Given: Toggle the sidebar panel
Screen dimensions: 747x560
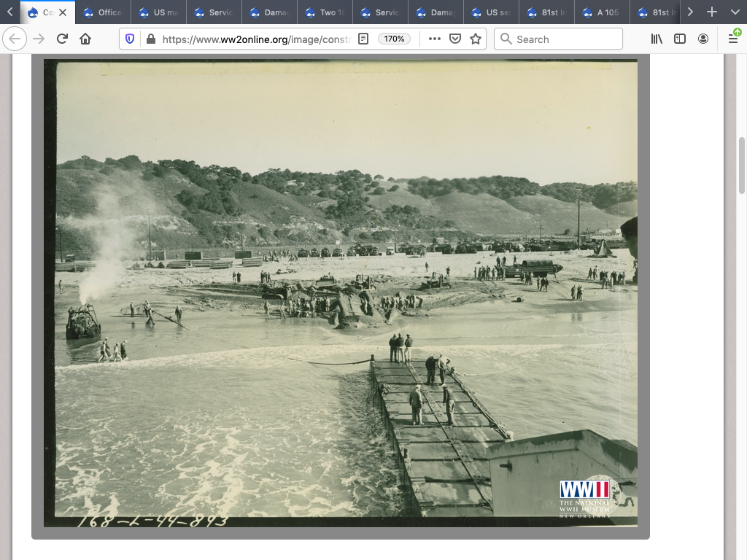Looking at the screenshot, I should 680,39.
